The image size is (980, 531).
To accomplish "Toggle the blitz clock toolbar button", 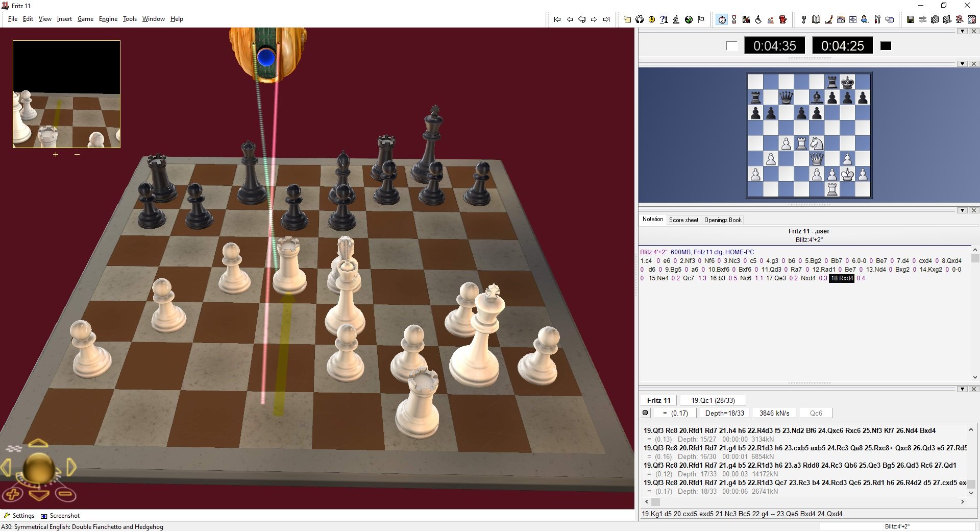I will (x=722, y=19).
